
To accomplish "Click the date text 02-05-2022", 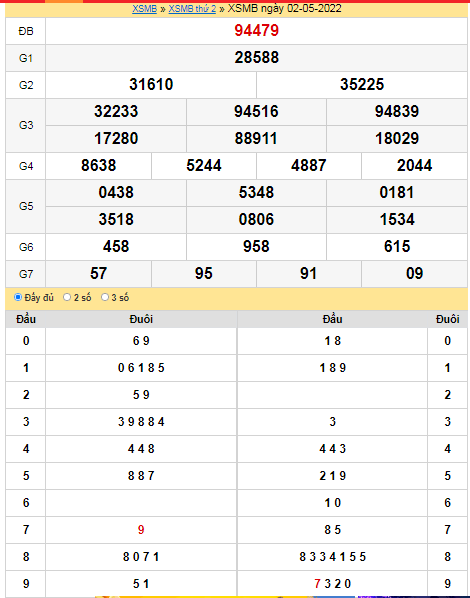I will (x=314, y=8).
